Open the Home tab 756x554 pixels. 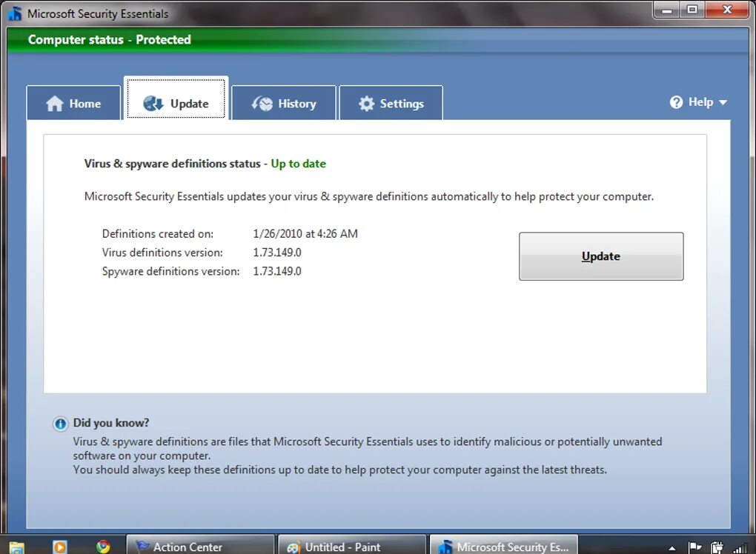tap(73, 103)
